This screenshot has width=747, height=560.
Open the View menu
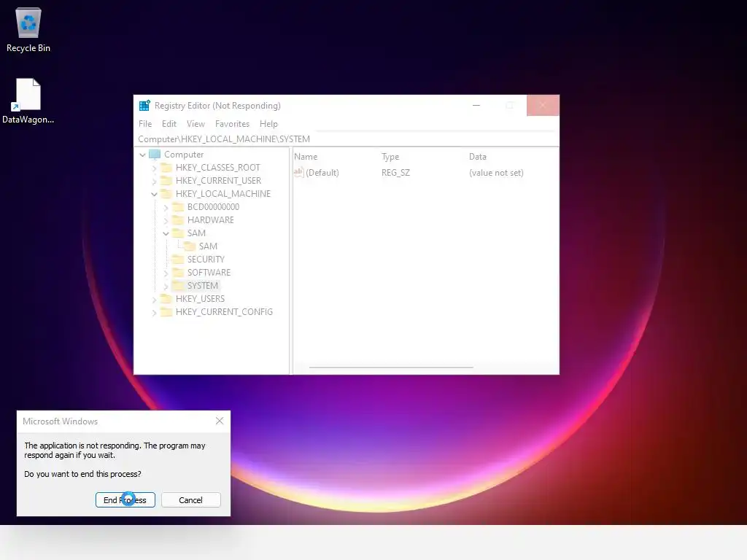click(196, 124)
